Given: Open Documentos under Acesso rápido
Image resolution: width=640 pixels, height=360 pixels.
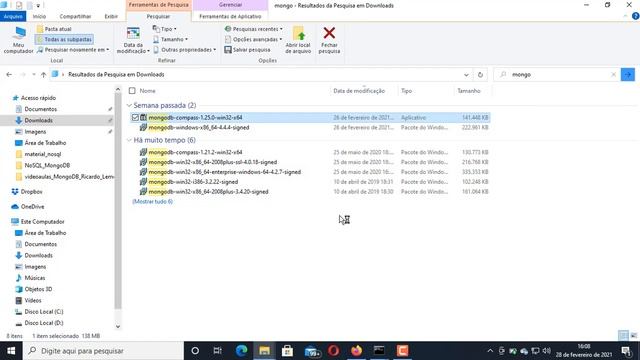Looking at the screenshot, I should (40, 109).
